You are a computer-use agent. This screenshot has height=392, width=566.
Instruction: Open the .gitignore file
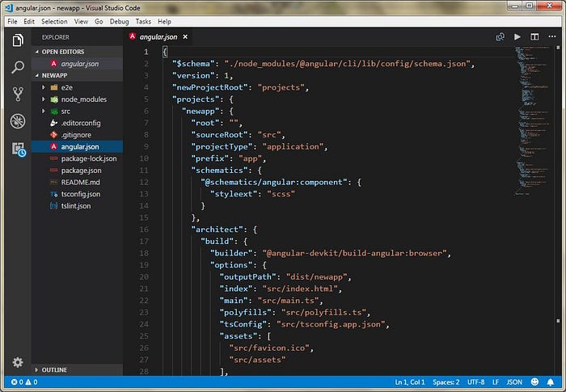pos(78,135)
